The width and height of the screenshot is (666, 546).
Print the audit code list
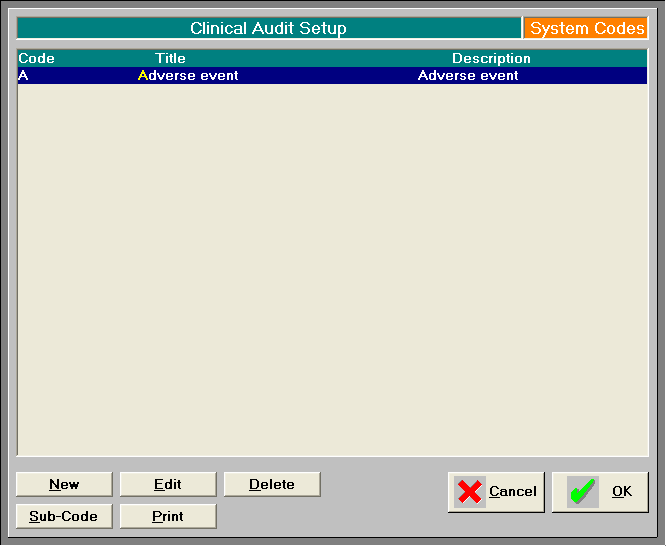click(x=168, y=516)
